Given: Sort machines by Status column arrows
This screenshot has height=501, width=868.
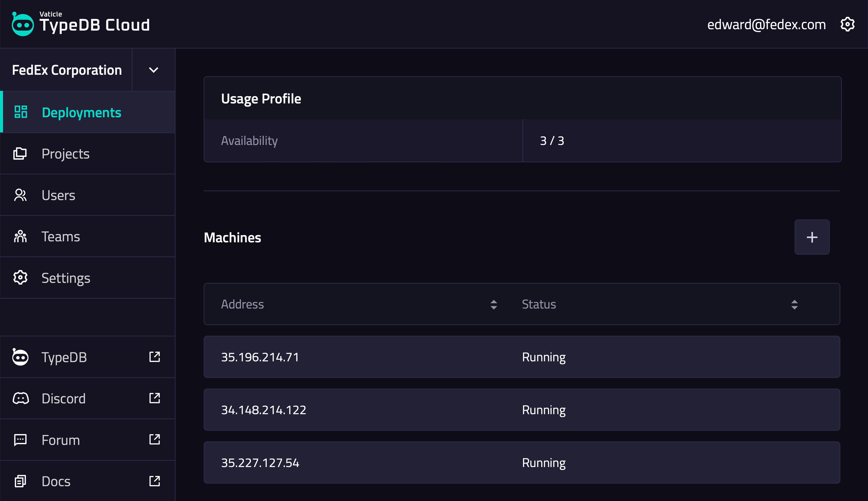Looking at the screenshot, I should [794, 304].
